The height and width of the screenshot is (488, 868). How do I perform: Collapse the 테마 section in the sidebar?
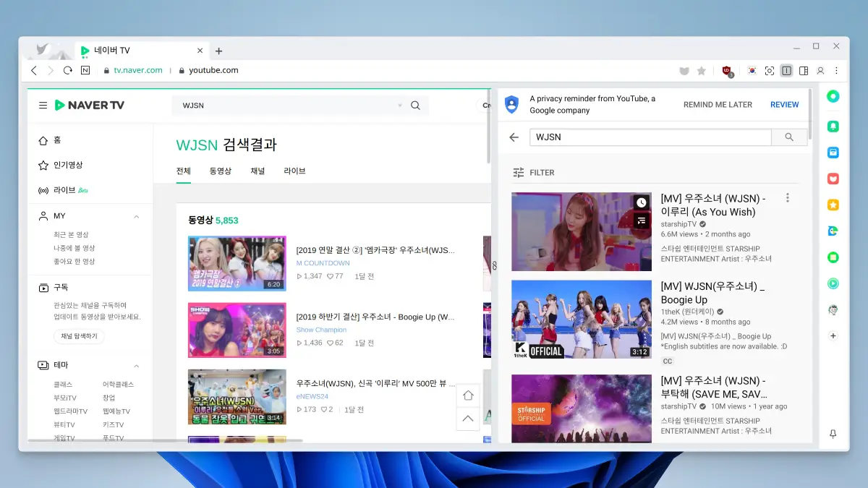pyautogui.click(x=135, y=365)
